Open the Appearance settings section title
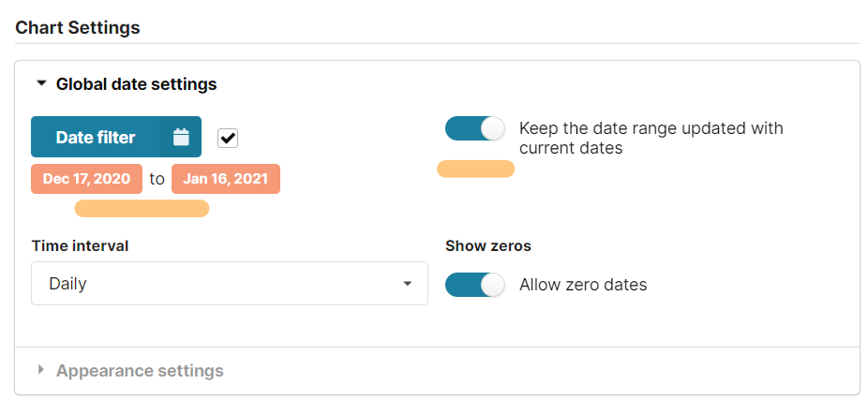 pyautogui.click(x=140, y=371)
